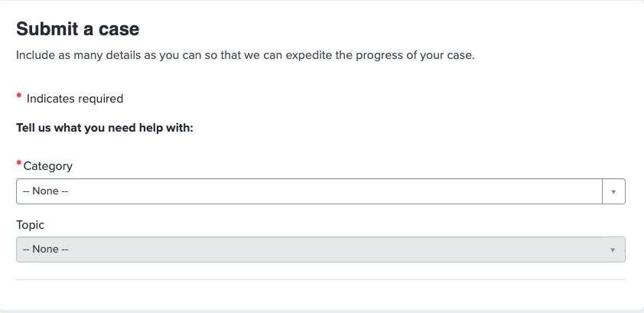644x313 pixels.
Task: Click "Tell us what you need help with:" text
Action: pyautogui.click(x=105, y=128)
